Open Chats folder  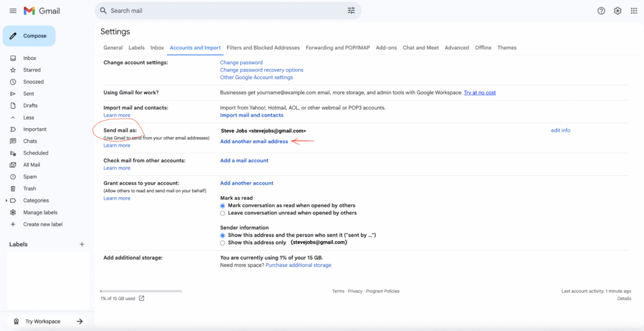click(30, 141)
